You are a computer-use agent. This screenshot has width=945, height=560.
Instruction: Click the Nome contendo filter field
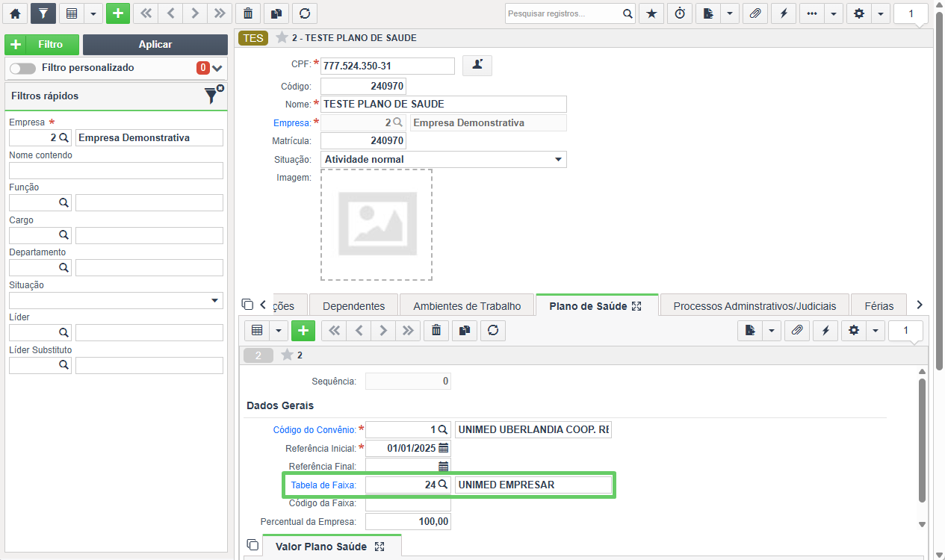[x=116, y=171]
